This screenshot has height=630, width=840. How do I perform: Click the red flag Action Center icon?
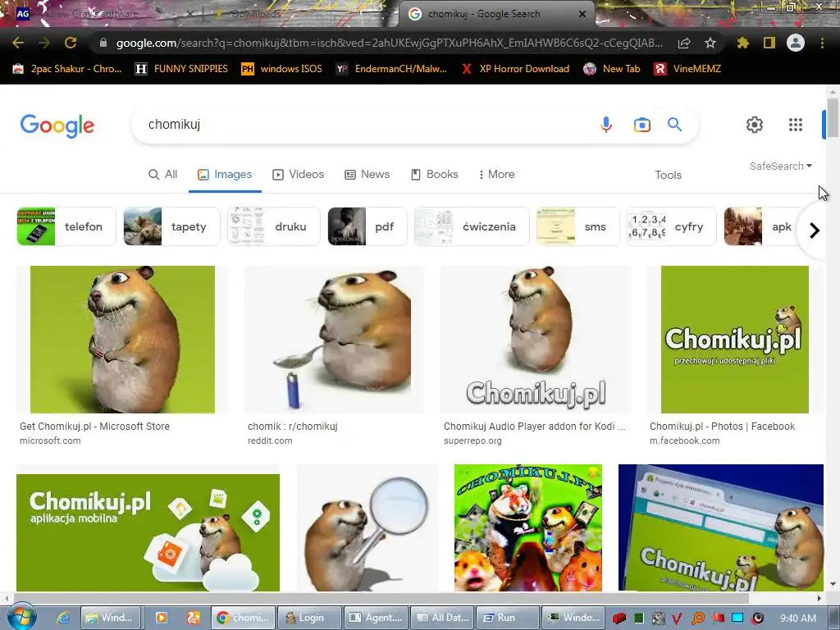[x=718, y=619]
